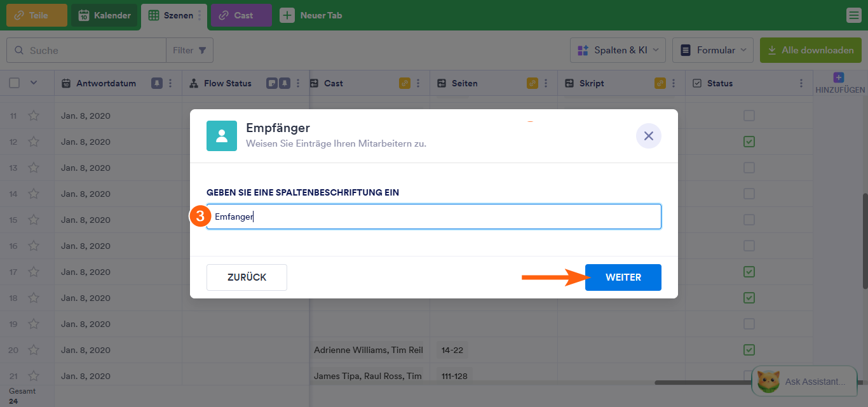Close the Empfänger dialog with X

click(x=648, y=136)
